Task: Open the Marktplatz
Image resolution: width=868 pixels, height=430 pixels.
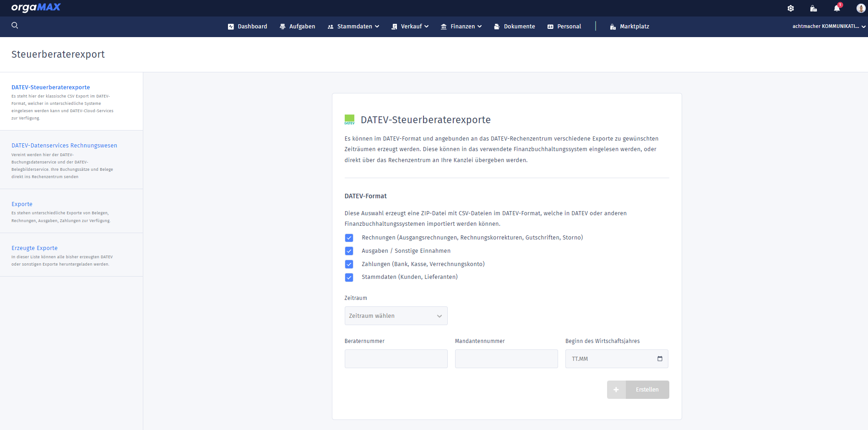Action: tap(629, 27)
